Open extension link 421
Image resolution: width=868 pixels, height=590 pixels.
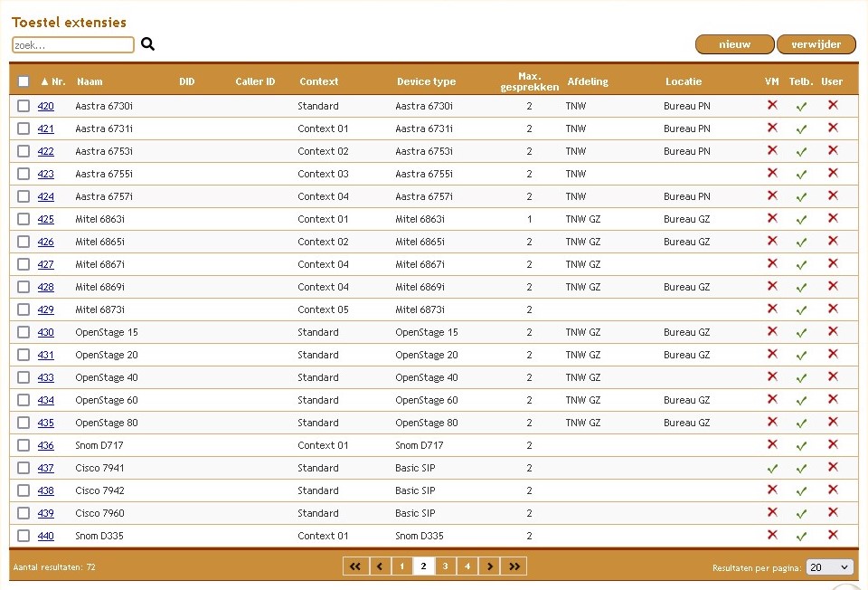(x=45, y=128)
